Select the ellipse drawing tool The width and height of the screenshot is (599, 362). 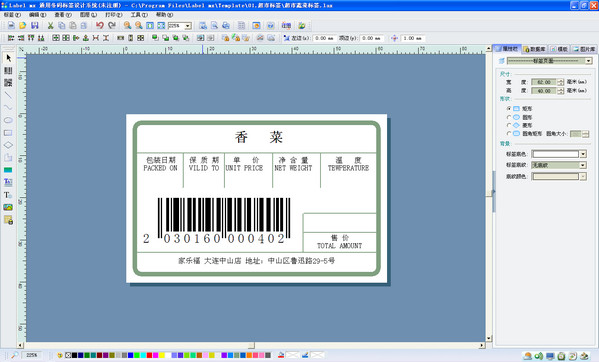click(x=8, y=120)
